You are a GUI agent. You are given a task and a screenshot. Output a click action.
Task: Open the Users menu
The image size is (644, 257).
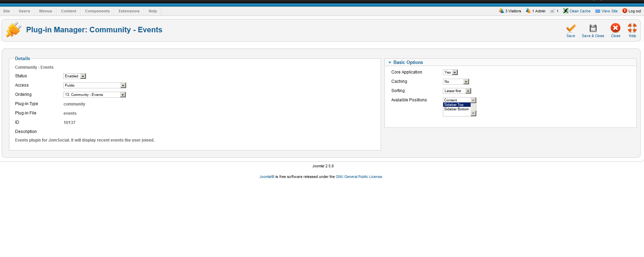pos(24,11)
